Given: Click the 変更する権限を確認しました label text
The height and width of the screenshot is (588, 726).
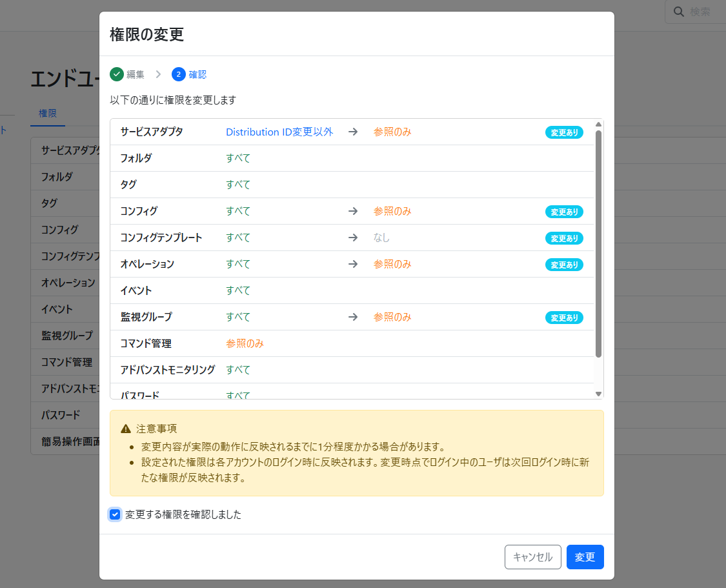Looking at the screenshot, I should [x=183, y=514].
